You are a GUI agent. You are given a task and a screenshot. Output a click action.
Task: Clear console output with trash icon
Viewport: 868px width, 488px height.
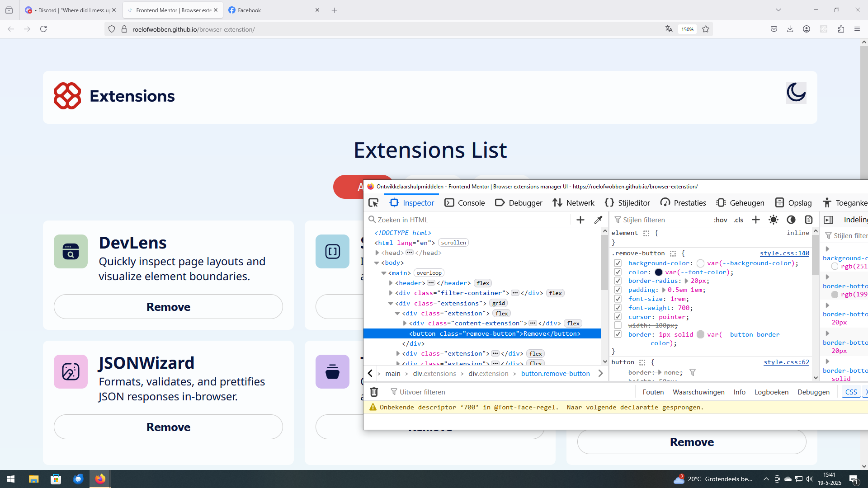pos(374,392)
